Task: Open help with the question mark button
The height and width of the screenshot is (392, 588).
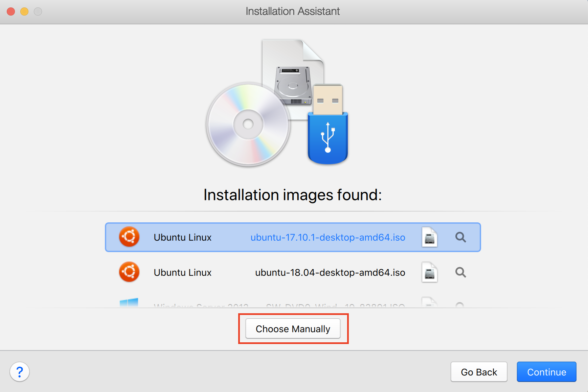Action: click(x=20, y=372)
